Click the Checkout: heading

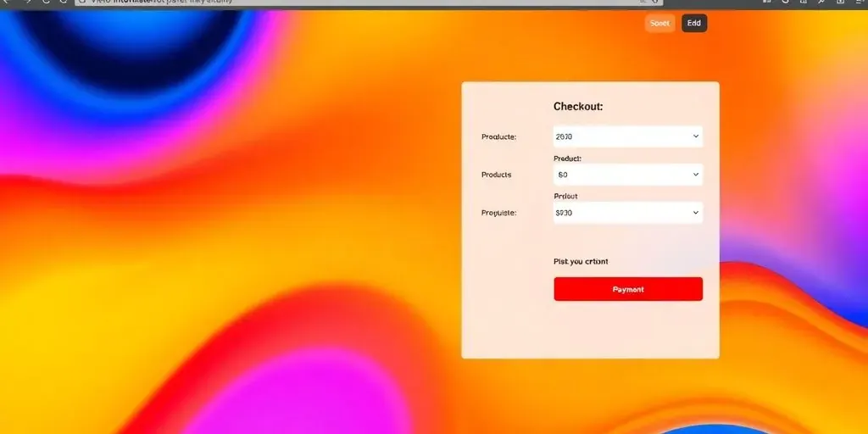578,107
